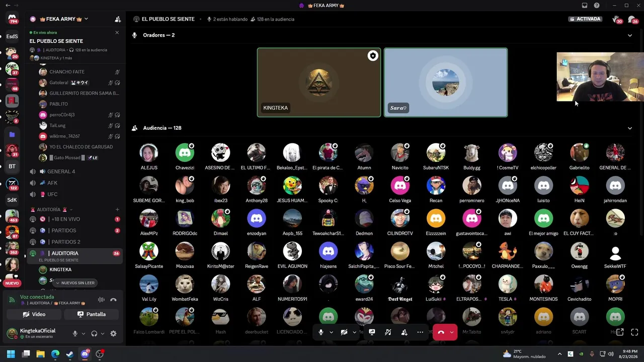Move to audience icon in control bar
644x362 pixels.
coord(404,332)
